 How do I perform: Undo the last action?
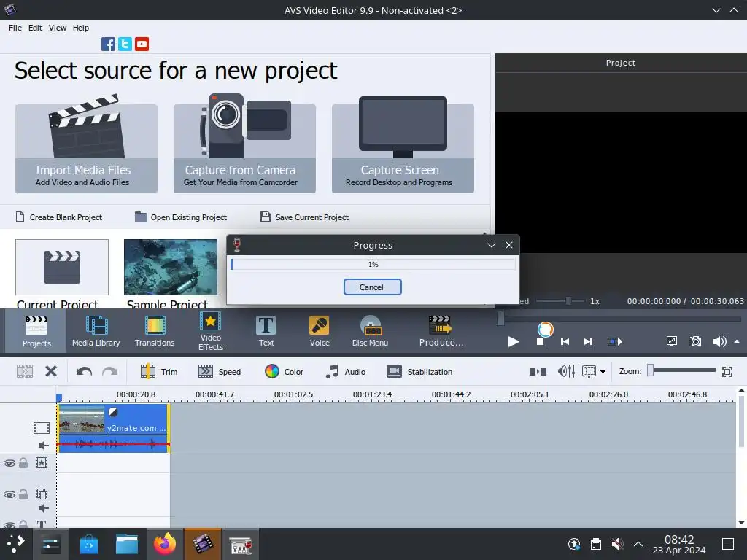[85, 371]
